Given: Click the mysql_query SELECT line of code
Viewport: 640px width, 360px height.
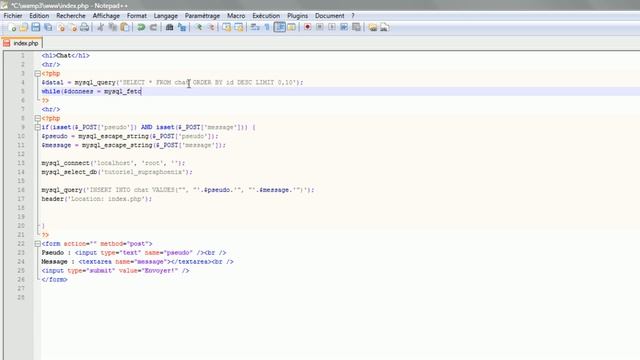Looking at the screenshot, I should point(172,82).
